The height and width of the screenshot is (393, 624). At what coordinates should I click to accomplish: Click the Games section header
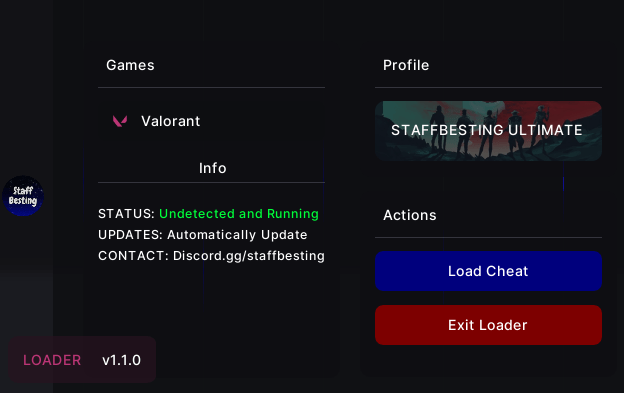click(130, 65)
